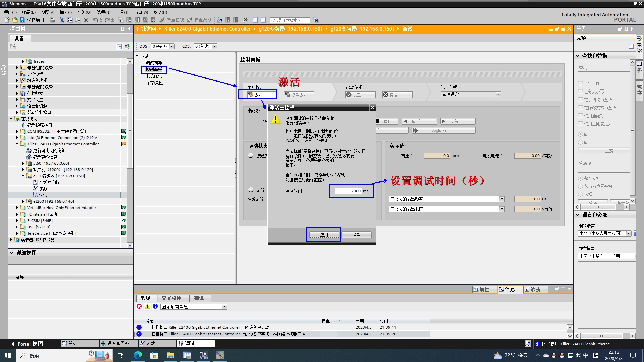Edit the 监控时间 input field value 2000ms
The height and width of the screenshot is (362, 644).
pyautogui.click(x=349, y=191)
